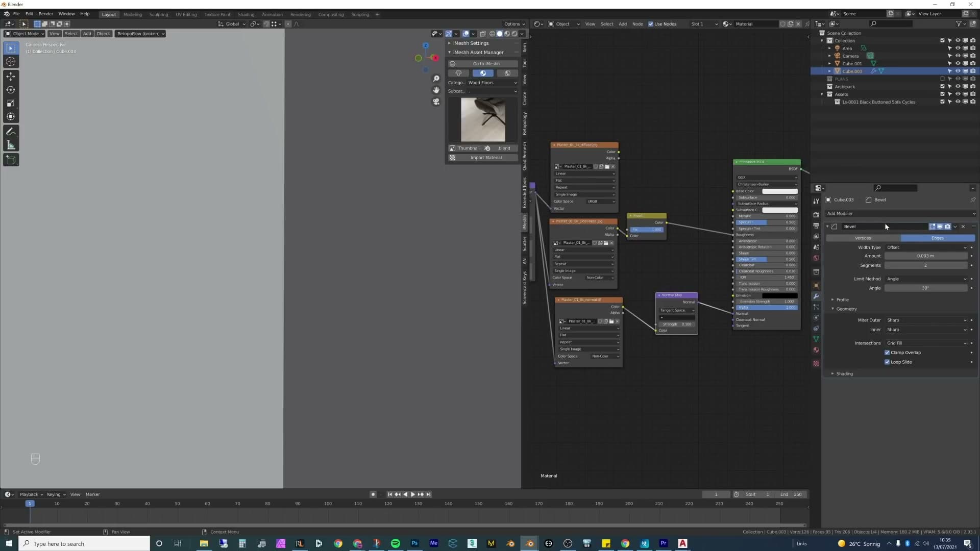The width and height of the screenshot is (980, 551).
Task: Click the Import Material button
Action: (483, 158)
